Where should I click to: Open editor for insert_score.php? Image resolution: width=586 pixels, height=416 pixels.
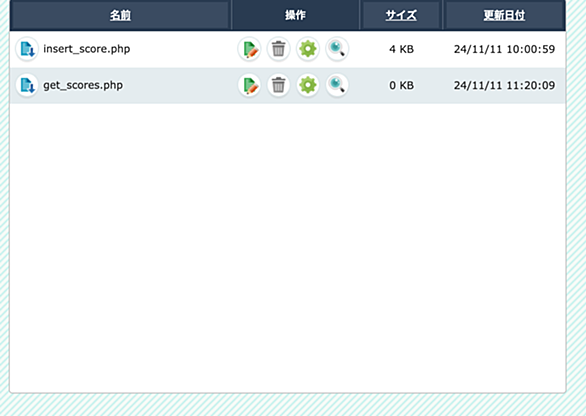click(x=249, y=49)
